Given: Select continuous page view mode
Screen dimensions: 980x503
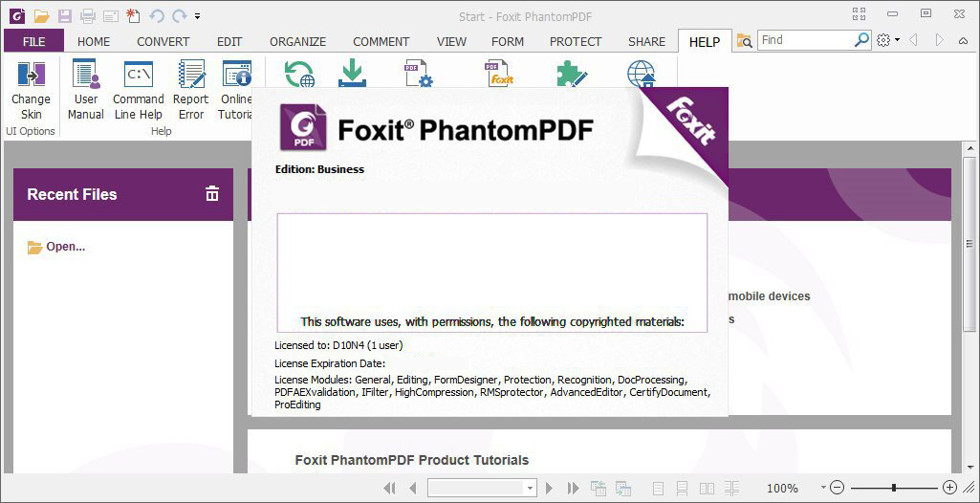Looking at the screenshot, I should (683, 488).
